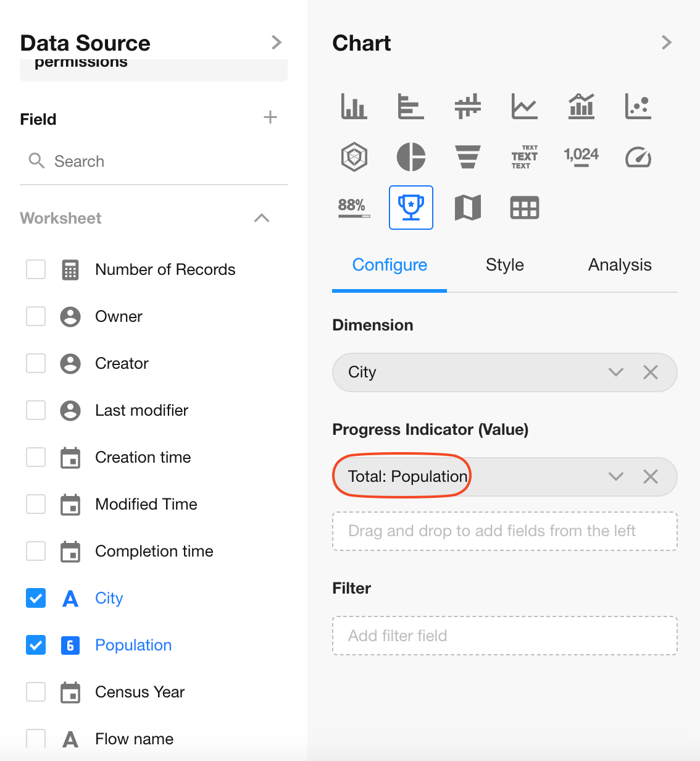Select the line chart icon
The width and height of the screenshot is (700, 761).
pos(524,106)
